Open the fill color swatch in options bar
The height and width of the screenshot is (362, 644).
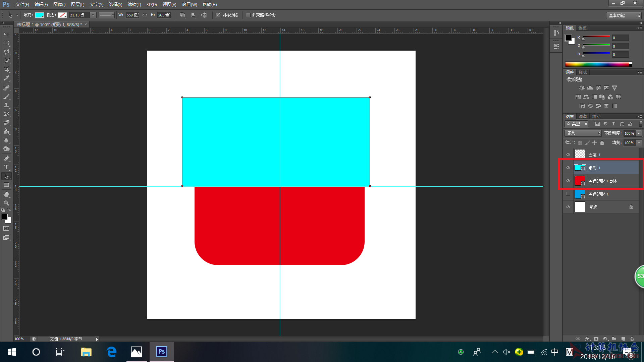click(x=40, y=15)
